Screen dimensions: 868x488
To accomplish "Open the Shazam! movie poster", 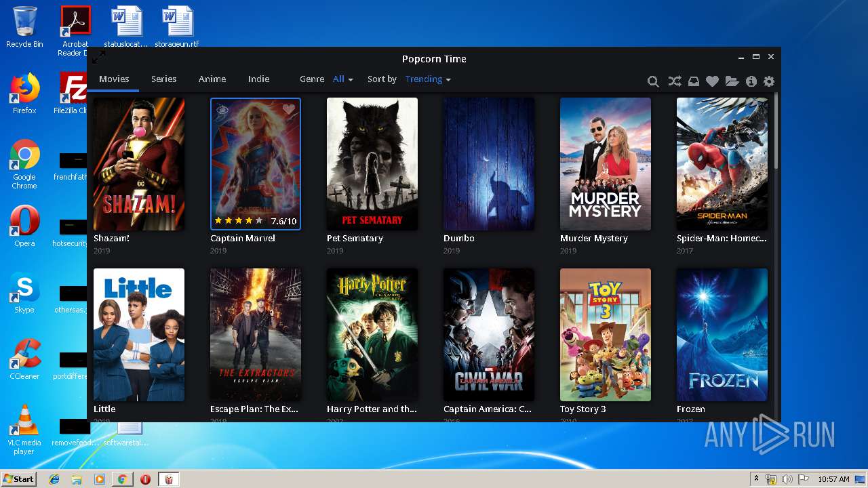I will [139, 164].
